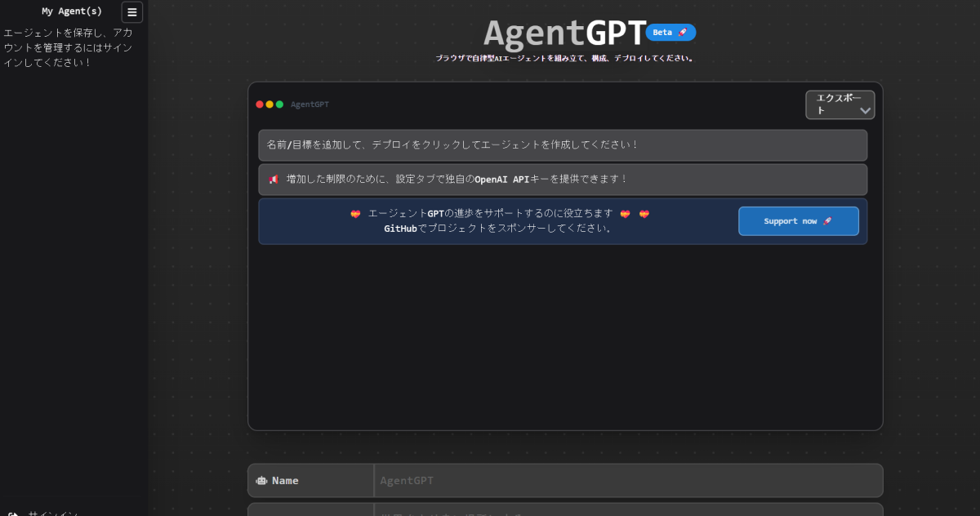Click the Beta badge next to the AgentGPT title
This screenshot has width=980, height=516.
(x=670, y=32)
